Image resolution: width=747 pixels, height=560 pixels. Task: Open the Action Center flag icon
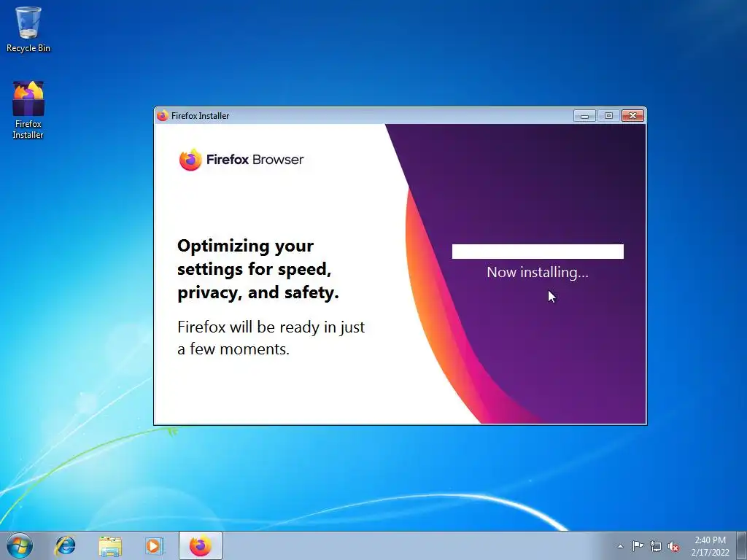[x=638, y=546]
